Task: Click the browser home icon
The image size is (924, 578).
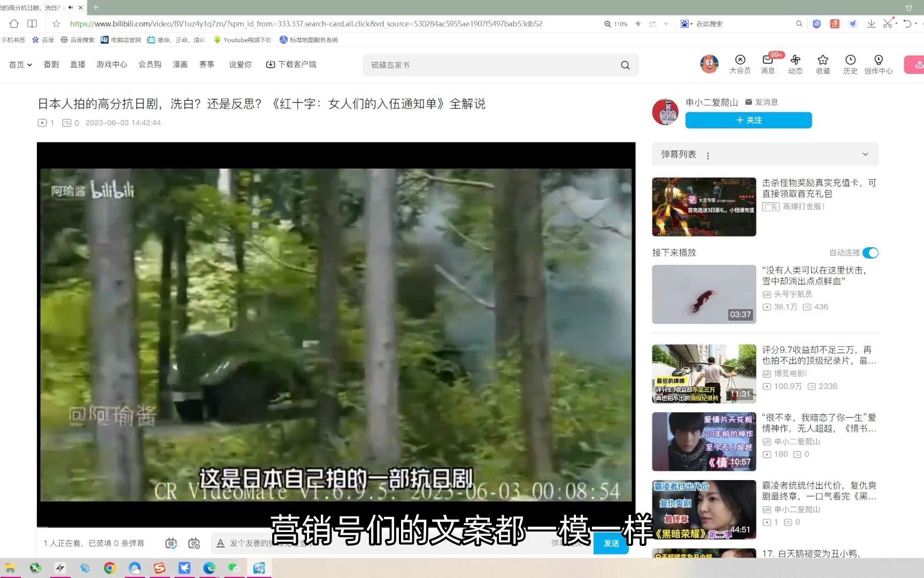Action: [x=14, y=24]
